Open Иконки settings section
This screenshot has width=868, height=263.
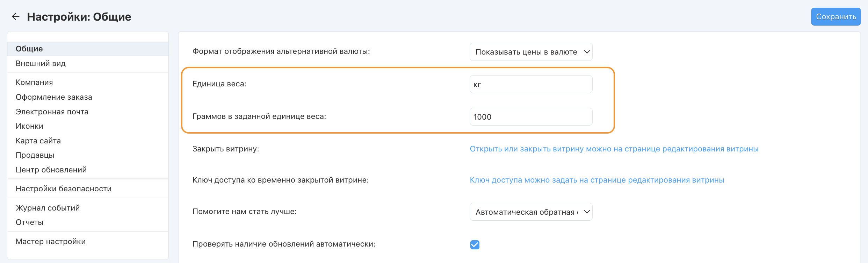(29, 126)
